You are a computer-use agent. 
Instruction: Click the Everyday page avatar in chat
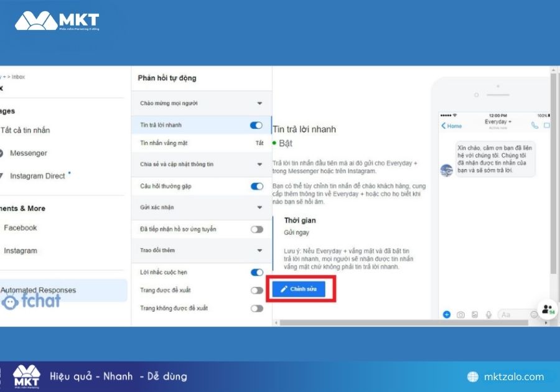pos(446,170)
